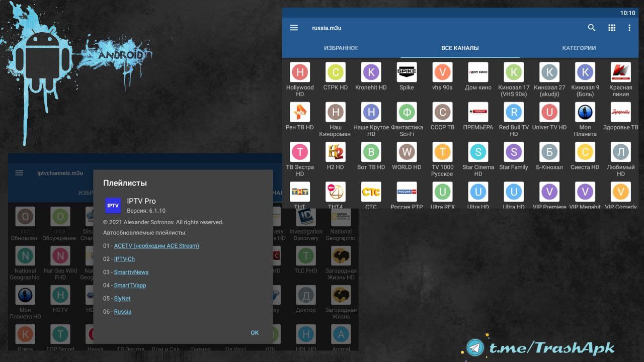Select the ТНТ4 channel icon

click(336, 192)
